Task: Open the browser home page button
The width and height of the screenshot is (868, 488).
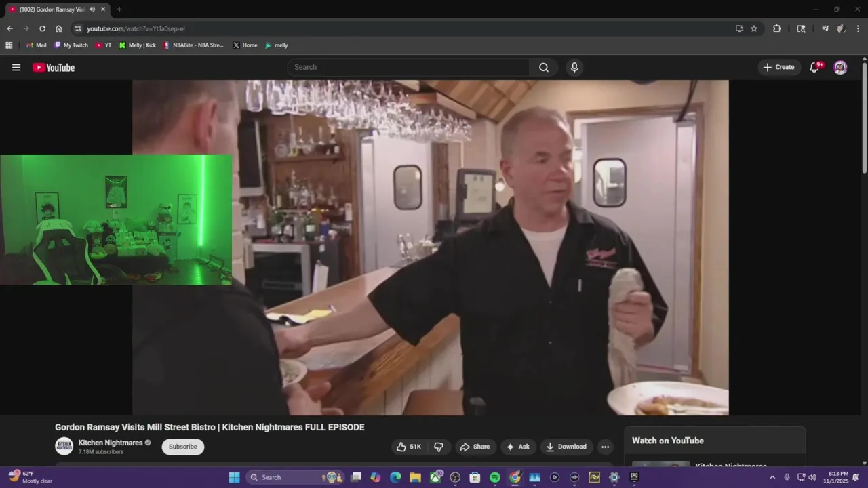Action: pos(58,28)
